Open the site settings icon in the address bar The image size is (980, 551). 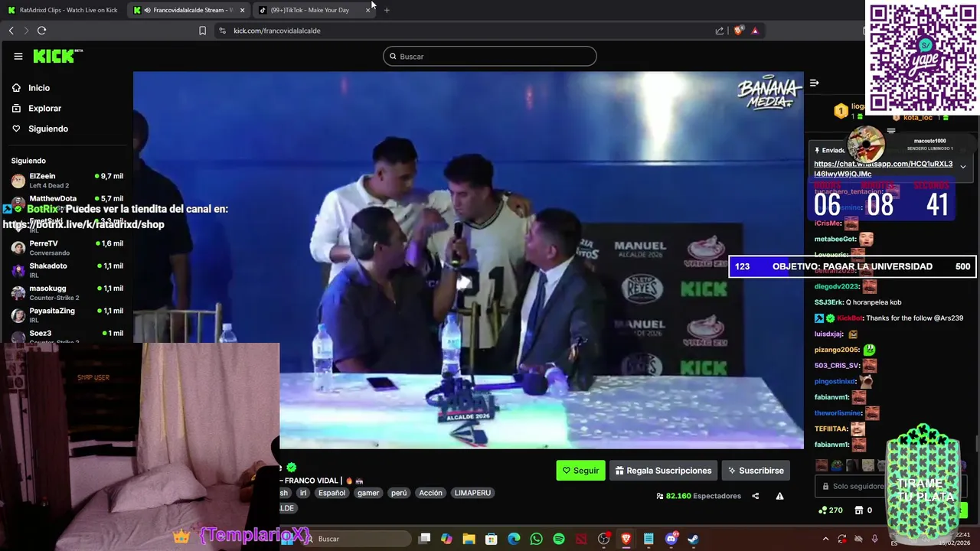(222, 31)
